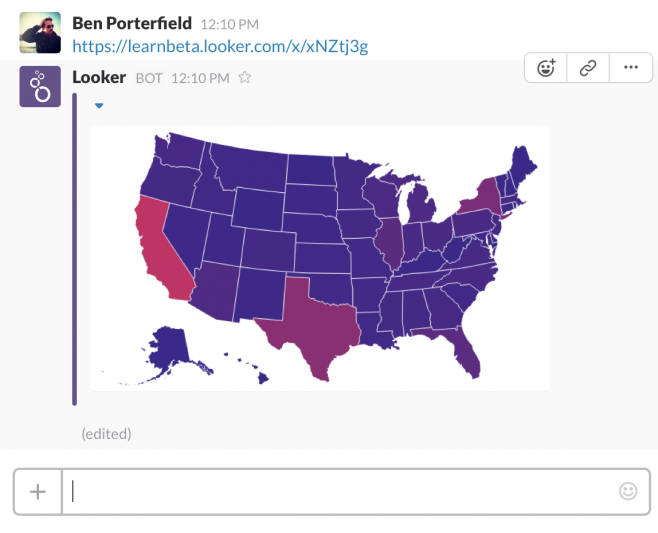Screen dimensions: 658x533
Task: Collapse the Looker attachment preview
Action: pyautogui.click(x=99, y=105)
